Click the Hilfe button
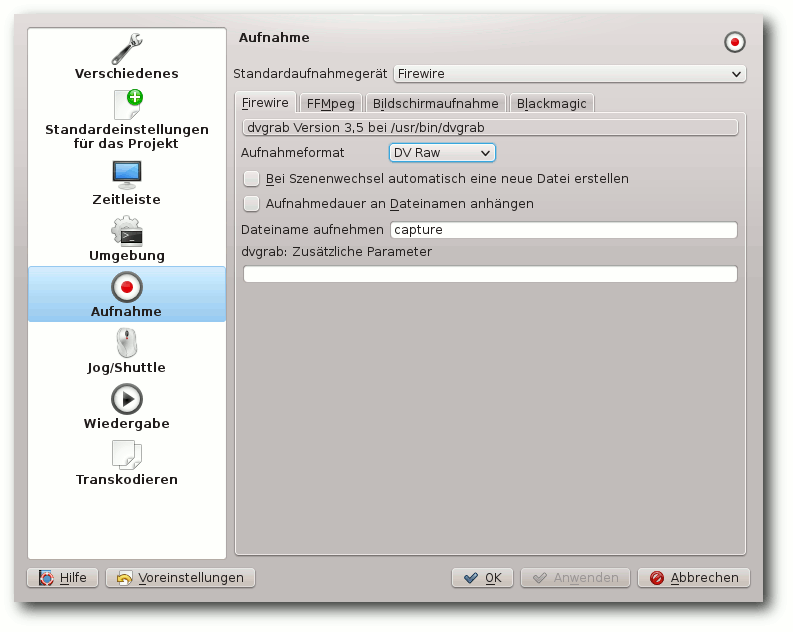This screenshot has width=793, height=632. click(62, 577)
